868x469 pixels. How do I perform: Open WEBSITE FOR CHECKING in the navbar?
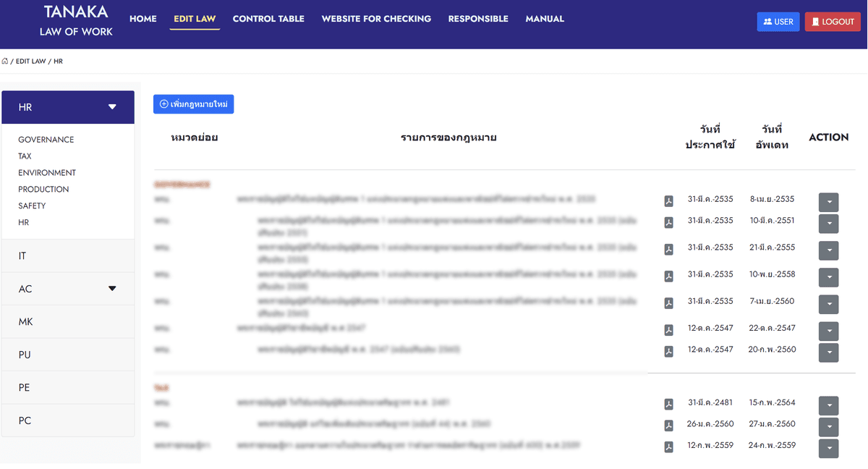(x=376, y=19)
